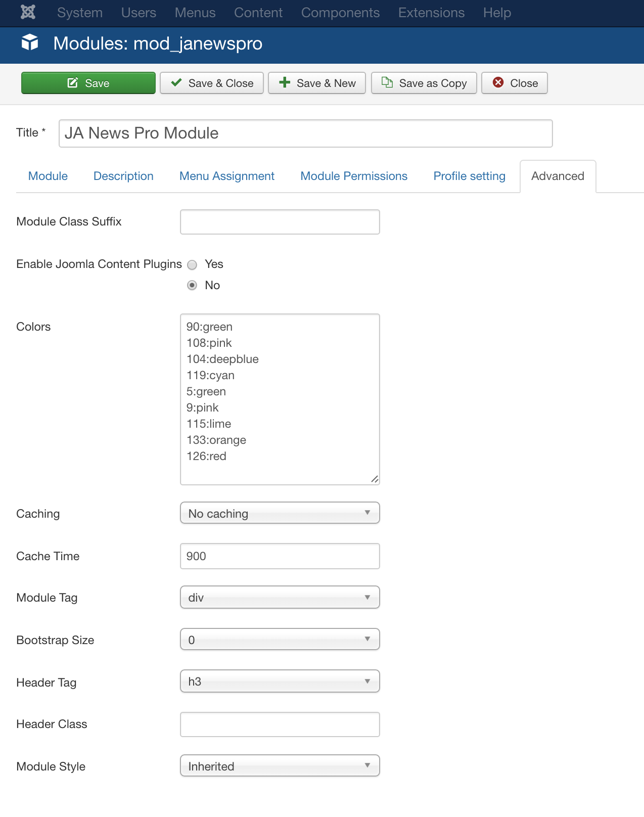Open the Menu Assignment tab
Screen dimensions: 644x817
click(x=227, y=176)
